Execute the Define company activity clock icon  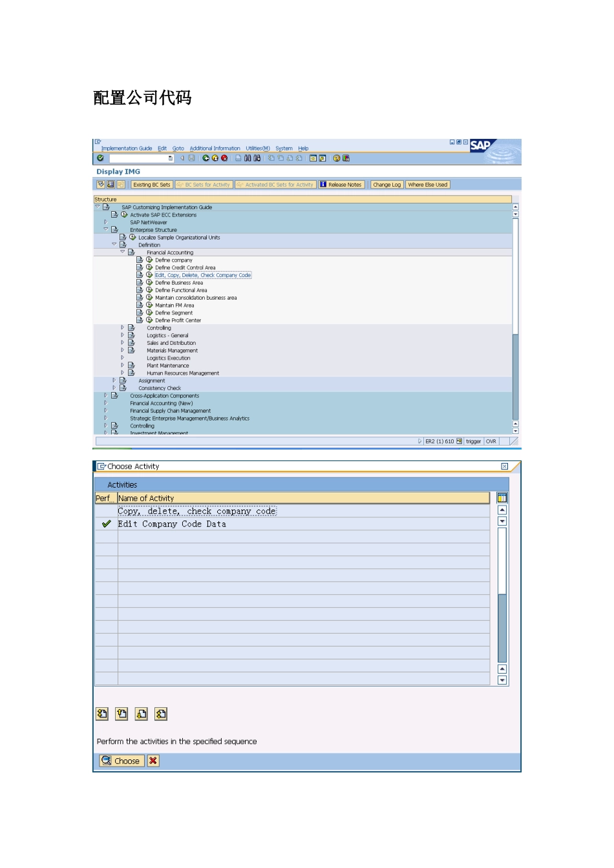149,260
